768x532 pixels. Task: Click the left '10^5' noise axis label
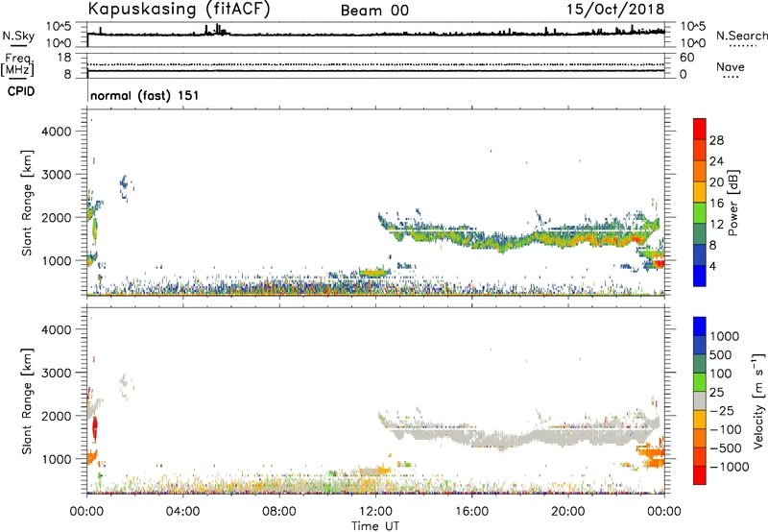tap(60, 27)
